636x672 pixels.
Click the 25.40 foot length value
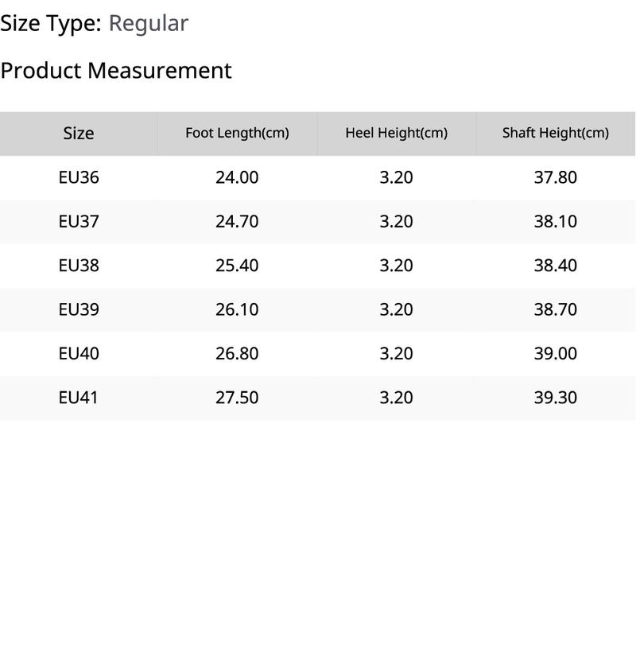[x=237, y=266]
